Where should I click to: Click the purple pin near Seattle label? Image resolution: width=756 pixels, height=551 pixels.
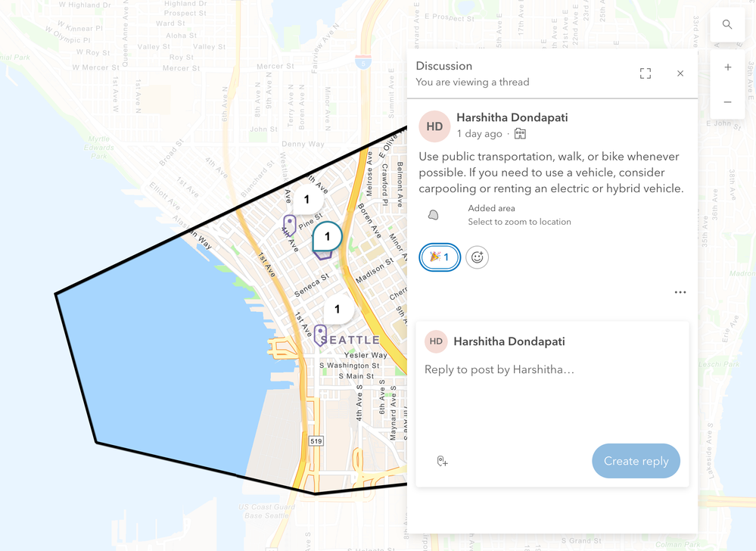320,335
